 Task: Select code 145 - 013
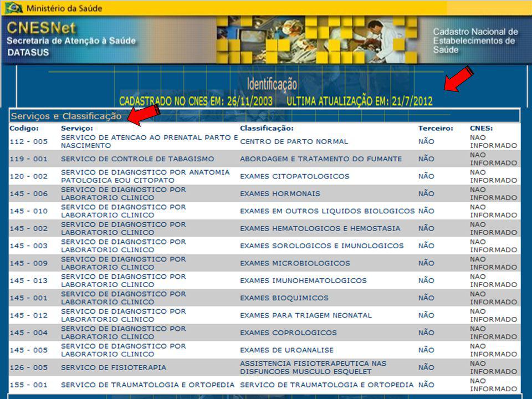click(x=28, y=280)
